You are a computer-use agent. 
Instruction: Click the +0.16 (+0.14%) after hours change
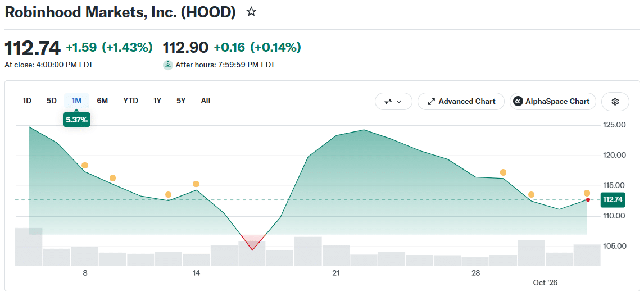[x=257, y=48]
